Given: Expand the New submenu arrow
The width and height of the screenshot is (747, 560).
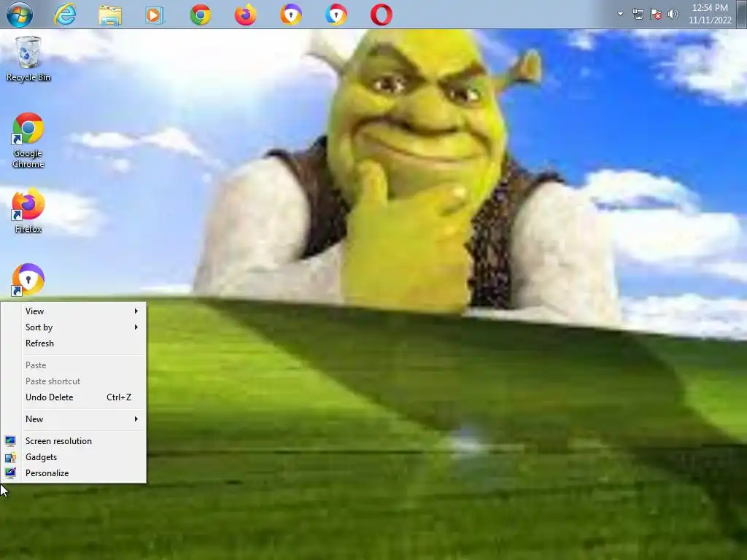Looking at the screenshot, I should click(x=136, y=419).
